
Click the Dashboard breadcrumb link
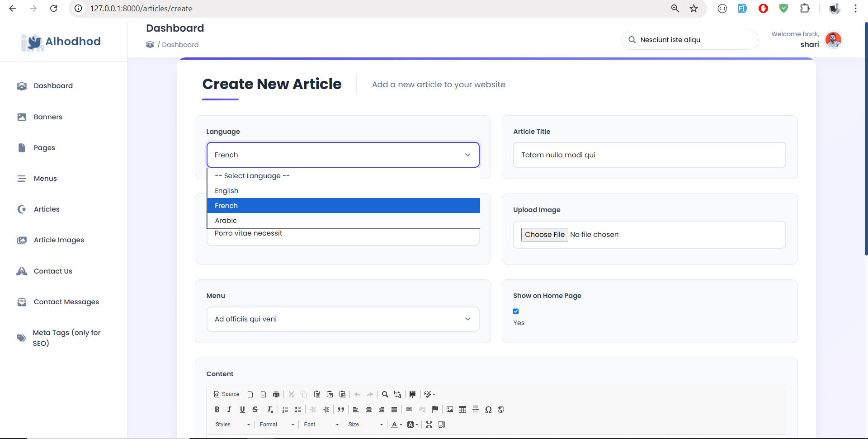tap(180, 45)
